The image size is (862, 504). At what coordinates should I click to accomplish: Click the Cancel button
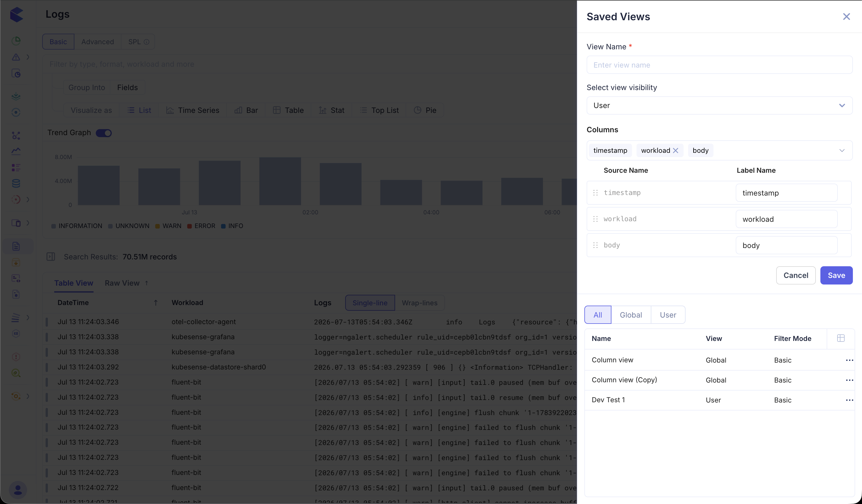tap(796, 275)
